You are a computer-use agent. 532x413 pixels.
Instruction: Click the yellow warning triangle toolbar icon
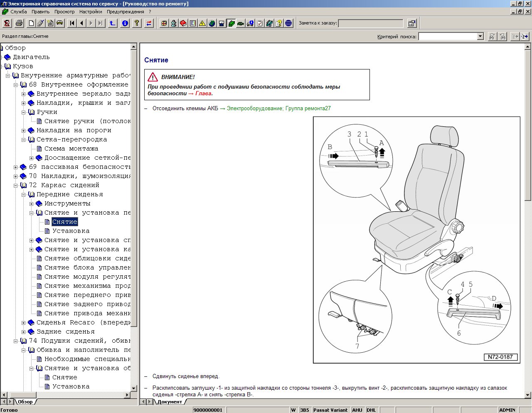(x=202, y=23)
